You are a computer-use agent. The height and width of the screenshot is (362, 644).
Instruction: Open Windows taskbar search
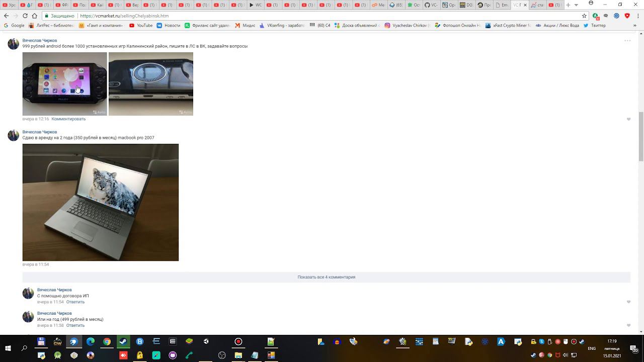click(24, 348)
